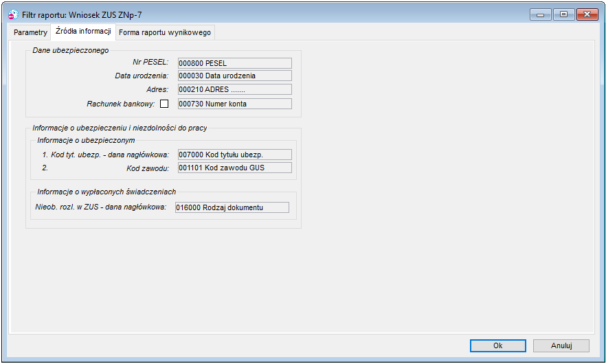Click the Nr PESEL field
The width and height of the screenshot is (606, 364).
[234, 63]
